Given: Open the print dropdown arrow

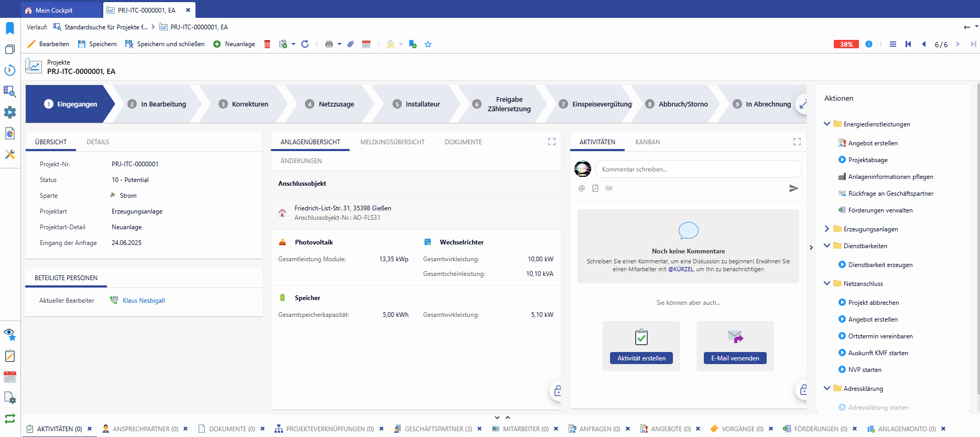Looking at the screenshot, I should click(340, 44).
